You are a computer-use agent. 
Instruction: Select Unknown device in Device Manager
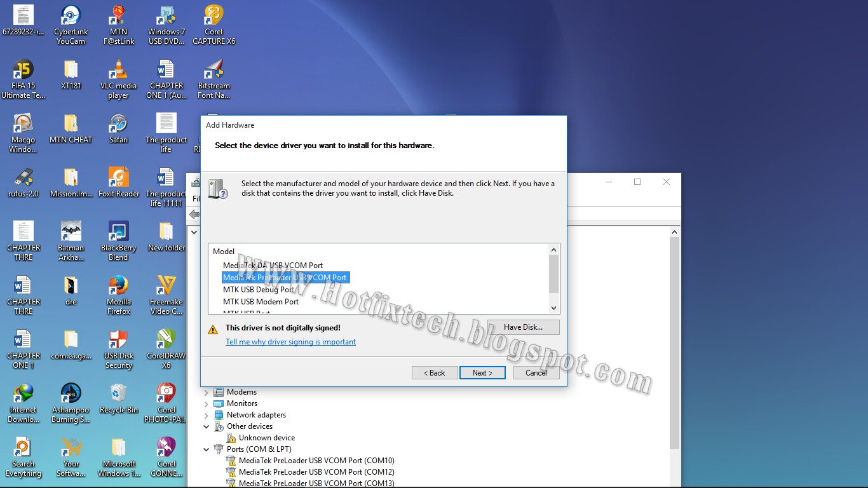tap(266, 438)
